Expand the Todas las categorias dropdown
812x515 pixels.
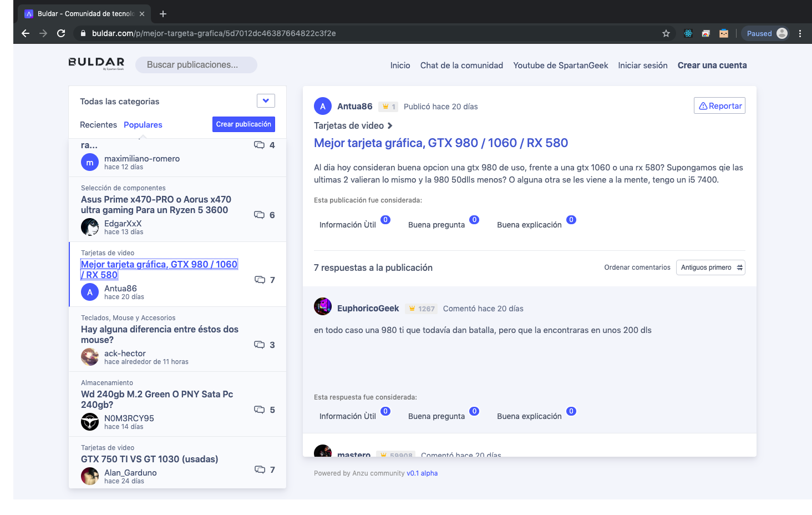pyautogui.click(x=266, y=101)
